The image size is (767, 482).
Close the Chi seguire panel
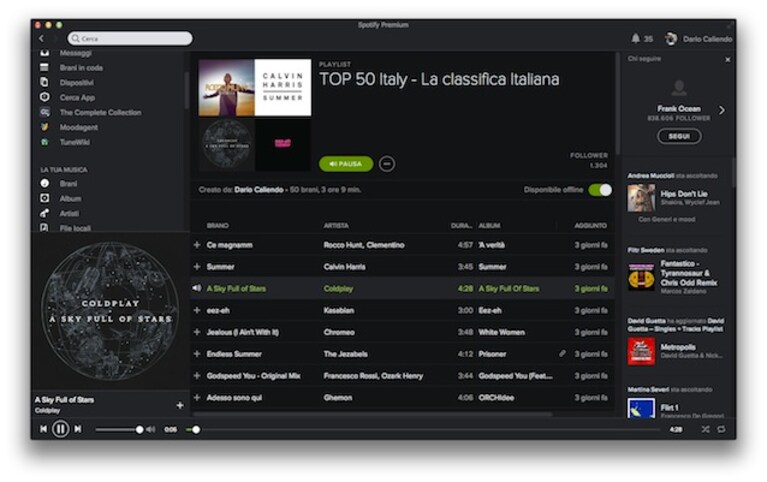pyautogui.click(x=727, y=59)
